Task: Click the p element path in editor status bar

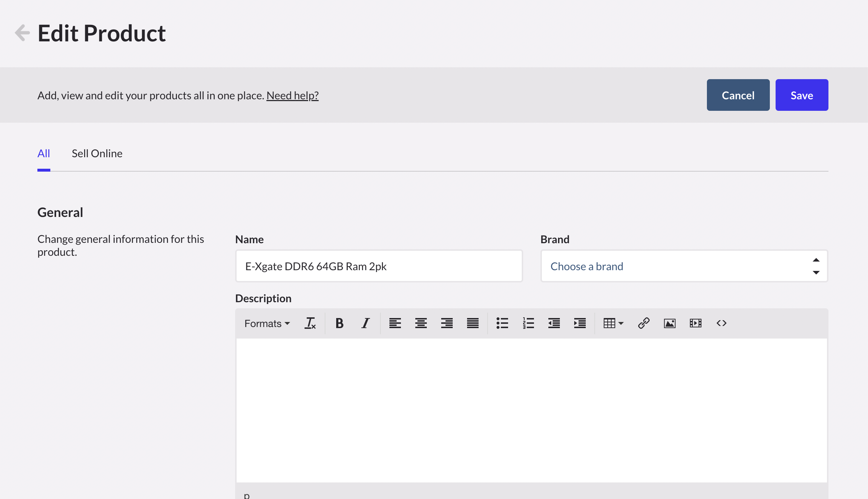Action: pos(247,495)
